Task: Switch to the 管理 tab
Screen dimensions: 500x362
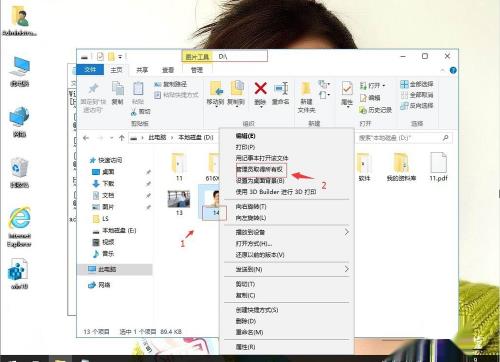Action: 197,70
